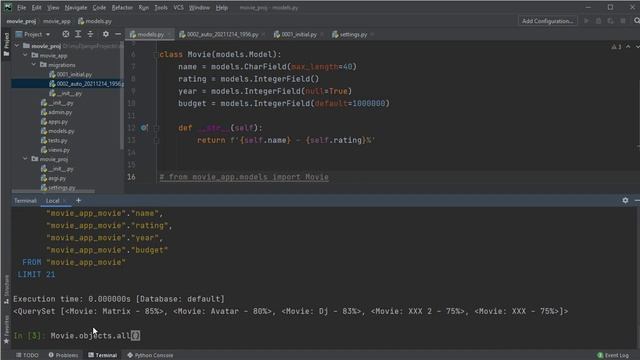Click Collapse All icon in Project panel
This screenshot has width=640, height=360.
(x=91, y=34)
